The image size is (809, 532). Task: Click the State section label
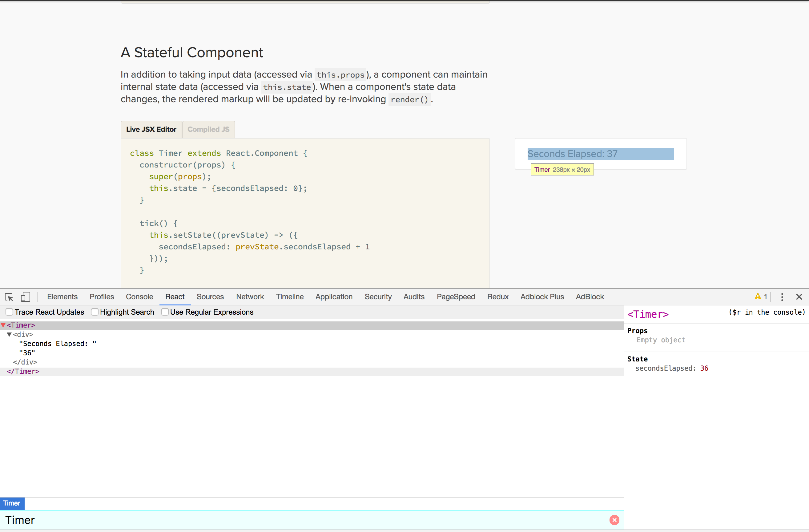(x=637, y=359)
